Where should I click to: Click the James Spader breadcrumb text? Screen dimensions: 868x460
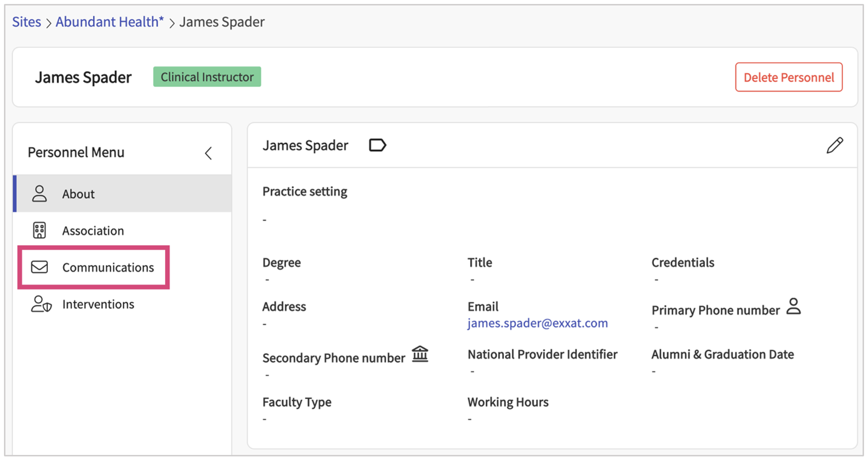click(x=222, y=22)
